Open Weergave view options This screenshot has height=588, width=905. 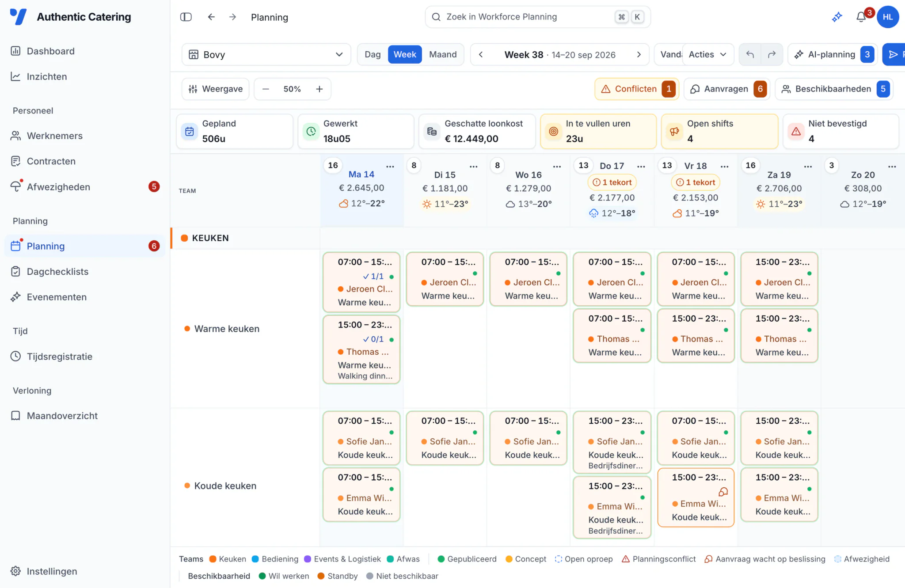(x=216, y=89)
